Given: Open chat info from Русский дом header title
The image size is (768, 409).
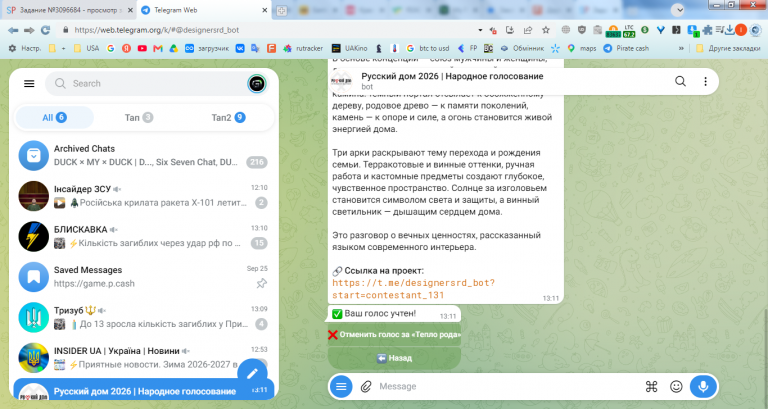Looking at the screenshot, I should coord(452,76).
